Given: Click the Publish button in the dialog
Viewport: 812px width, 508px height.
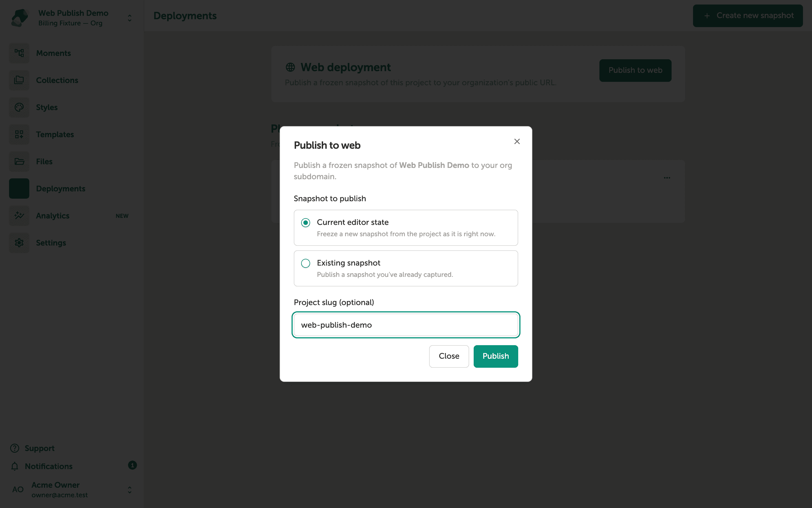Looking at the screenshot, I should click(496, 356).
